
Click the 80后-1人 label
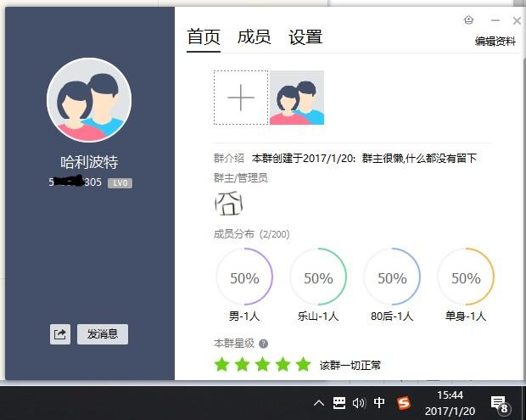click(x=392, y=316)
